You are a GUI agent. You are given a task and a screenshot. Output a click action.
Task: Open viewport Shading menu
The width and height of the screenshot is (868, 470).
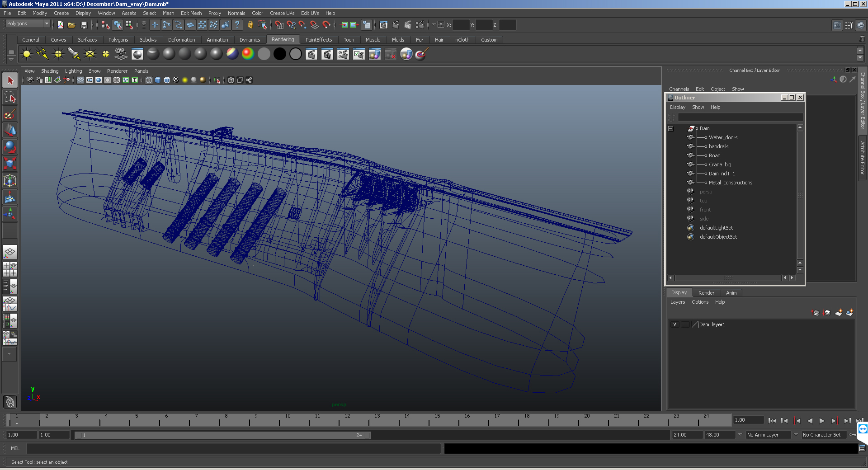pos(50,71)
